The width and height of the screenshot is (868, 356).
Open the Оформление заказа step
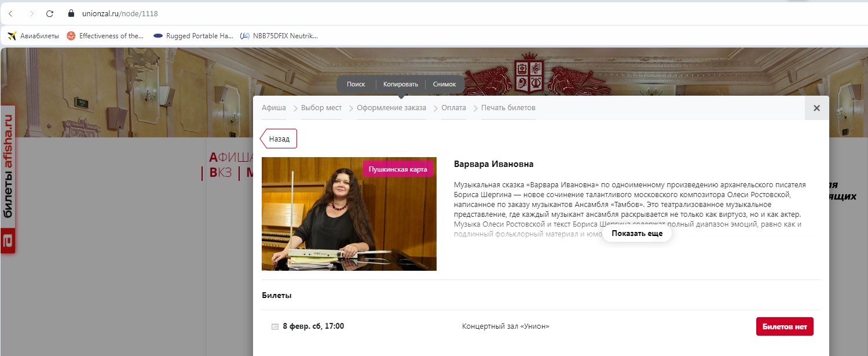pyautogui.click(x=391, y=108)
